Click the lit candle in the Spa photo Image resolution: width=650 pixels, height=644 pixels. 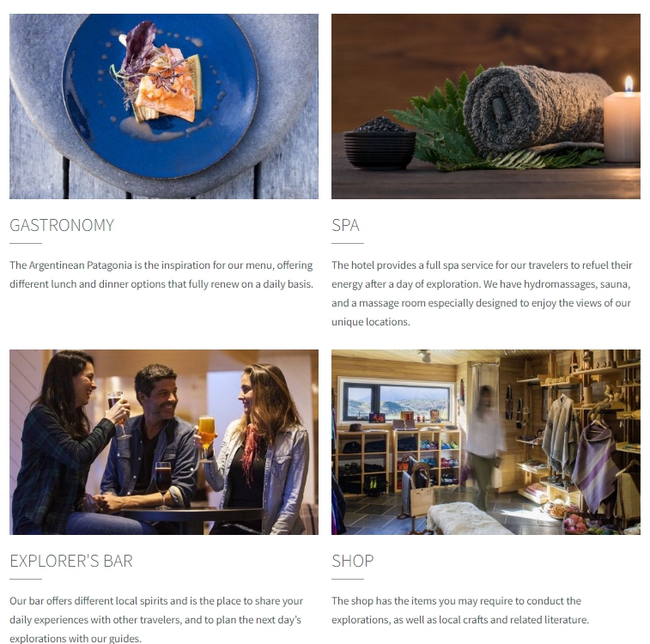coord(622,120)
